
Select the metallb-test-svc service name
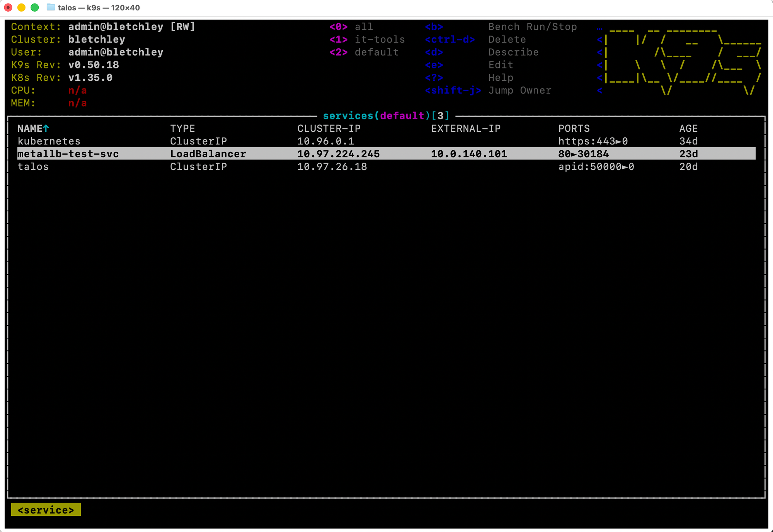click(x=68, y=154)
